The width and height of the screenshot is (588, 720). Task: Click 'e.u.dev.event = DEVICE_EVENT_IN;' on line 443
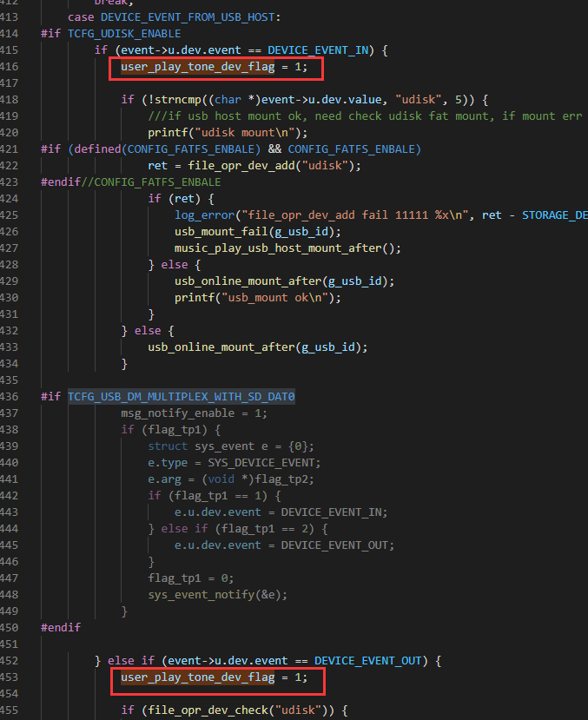(x=281, y=513)
